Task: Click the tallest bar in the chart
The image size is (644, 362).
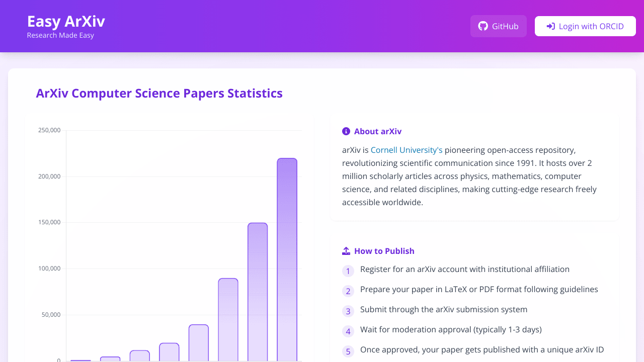Action: pos(287,256)
